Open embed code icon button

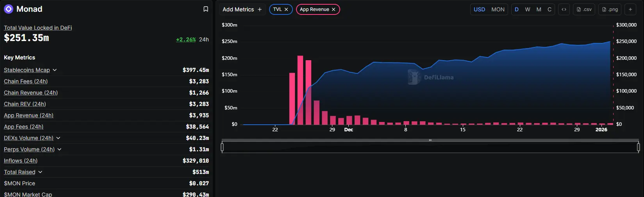(564, 9)
